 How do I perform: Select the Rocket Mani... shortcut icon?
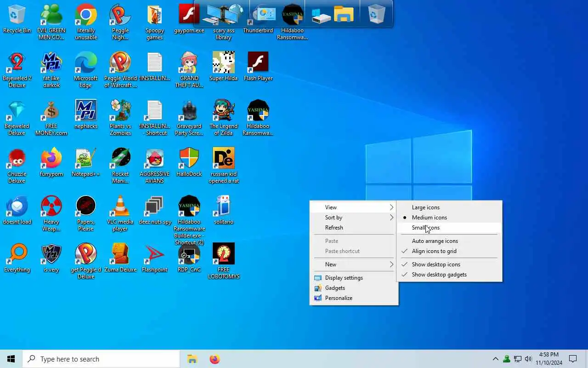point(120,166)
